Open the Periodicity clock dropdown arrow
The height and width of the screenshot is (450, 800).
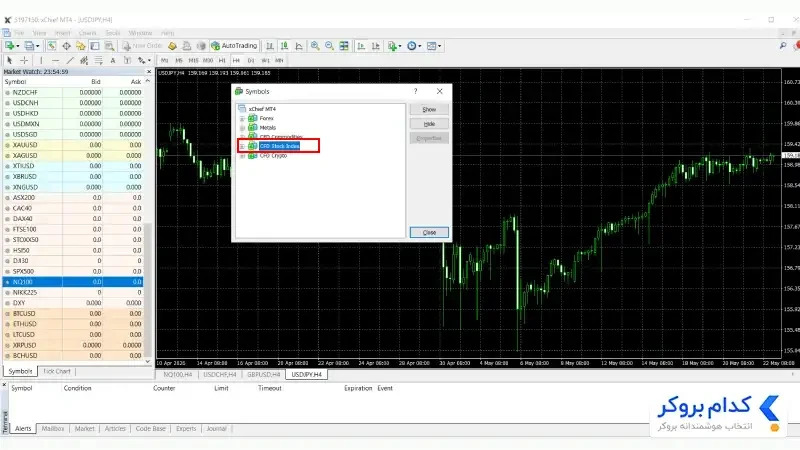click(x=420, y=46)
